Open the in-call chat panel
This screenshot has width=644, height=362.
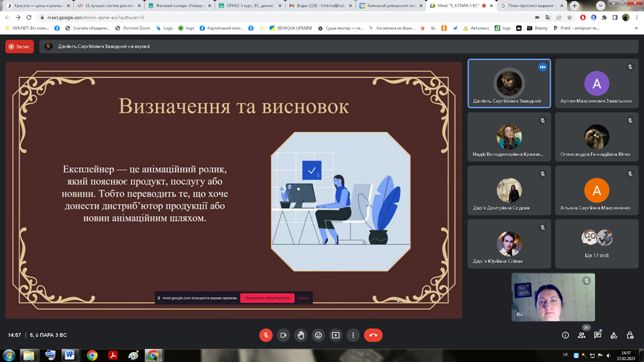coord(598,336)
